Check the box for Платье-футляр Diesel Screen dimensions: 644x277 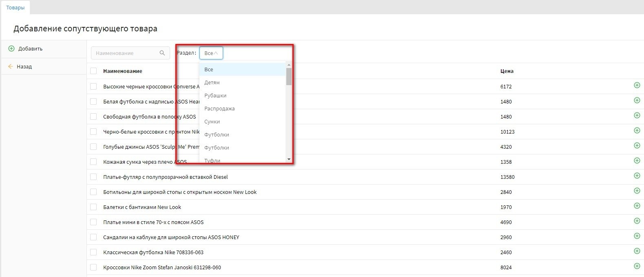pyautogui.click(x=93, y=177)
